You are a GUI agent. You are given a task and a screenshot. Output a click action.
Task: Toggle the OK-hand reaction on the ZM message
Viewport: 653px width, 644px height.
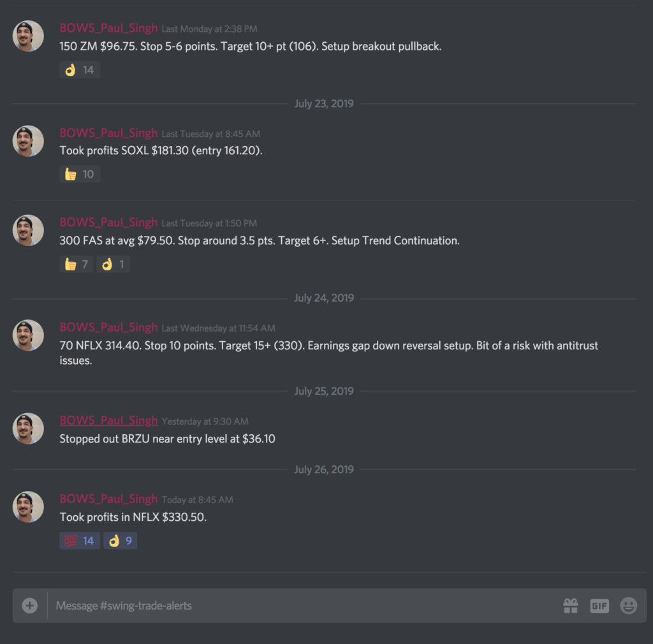click(x=79, y=70)
